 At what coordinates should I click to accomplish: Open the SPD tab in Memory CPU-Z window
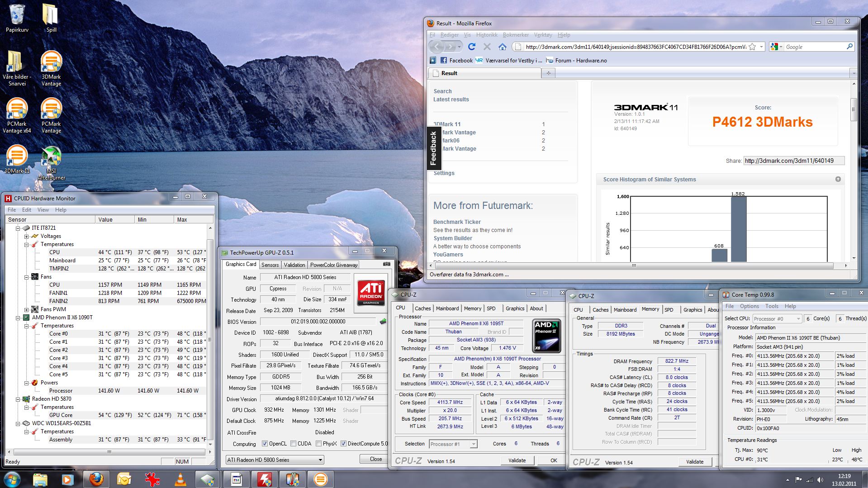[x=669, y=310]
